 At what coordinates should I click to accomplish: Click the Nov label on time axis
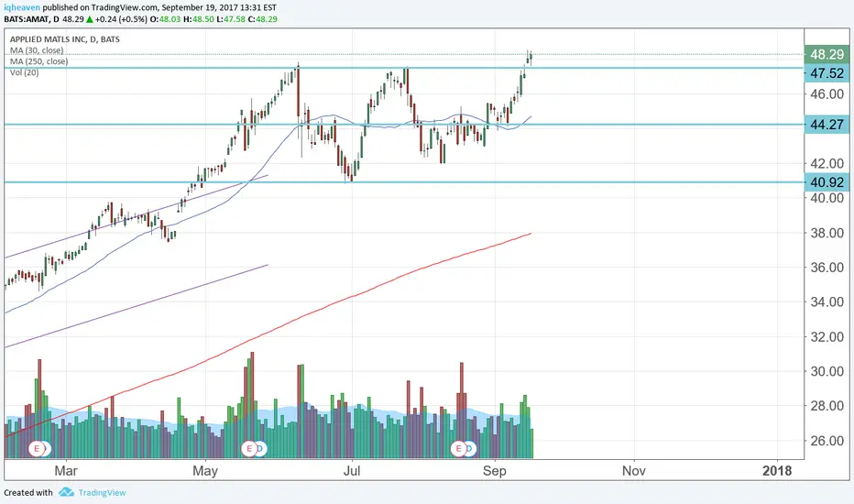coord(633,470)
